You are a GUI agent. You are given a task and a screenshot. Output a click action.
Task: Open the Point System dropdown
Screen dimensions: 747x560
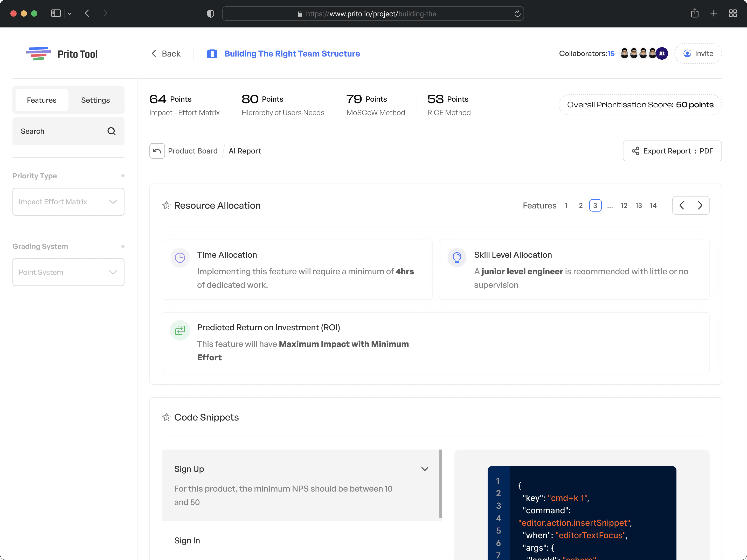(68, 272)
